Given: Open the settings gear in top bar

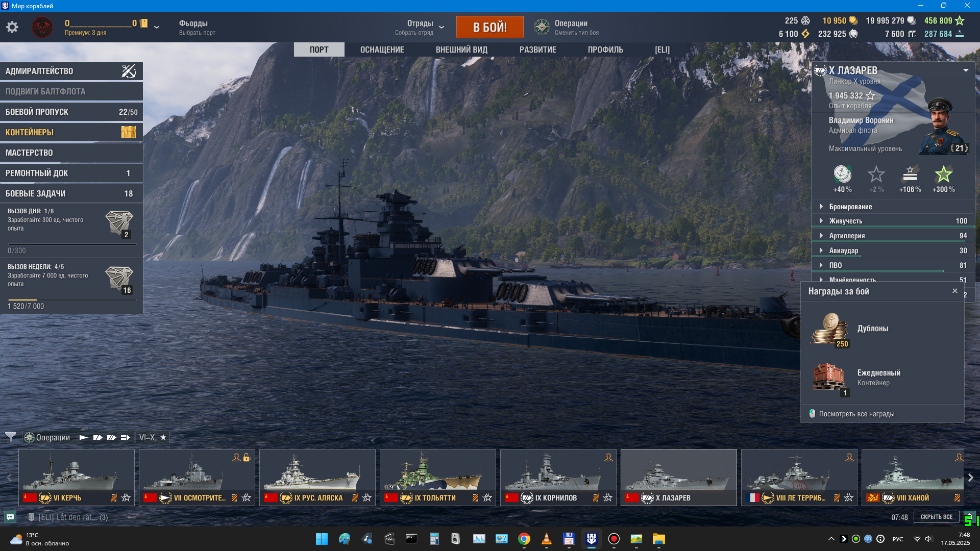Looking at the screenshot, I should point(12,27).
